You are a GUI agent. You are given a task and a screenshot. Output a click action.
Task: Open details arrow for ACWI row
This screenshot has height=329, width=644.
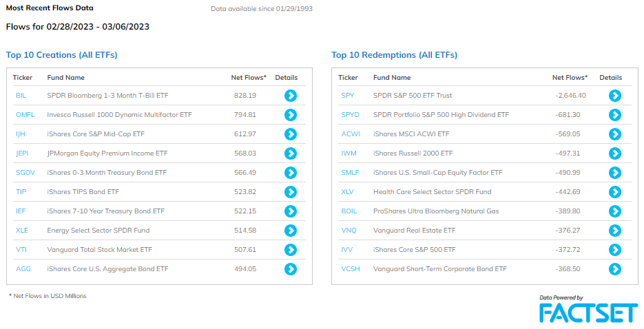pos(615,134)
